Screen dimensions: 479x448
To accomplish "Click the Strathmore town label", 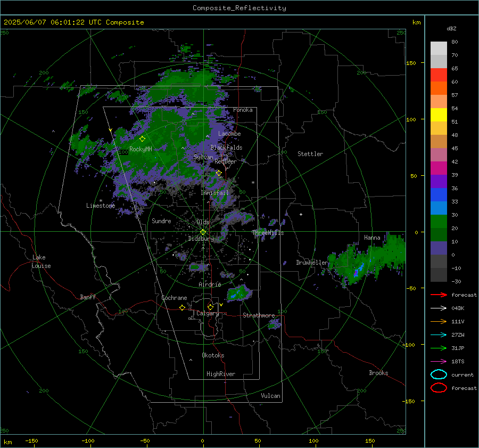I will [x=259, y=315].
